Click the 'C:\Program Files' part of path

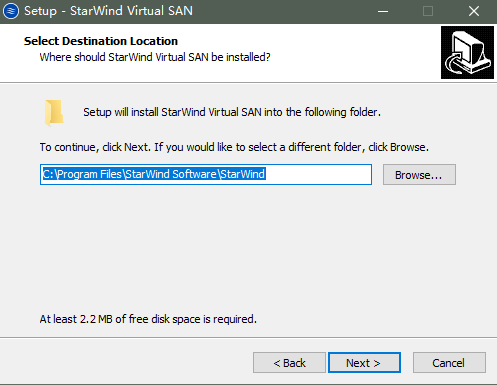[x=82, y=174]
